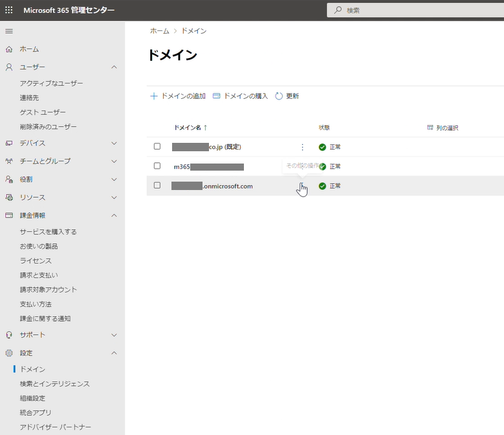Click the 列の選択 button label

[448, 128]
